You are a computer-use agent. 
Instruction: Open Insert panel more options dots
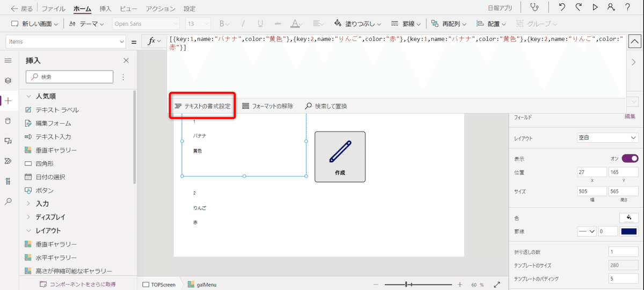pyautogui.click(x=123, y=77)
